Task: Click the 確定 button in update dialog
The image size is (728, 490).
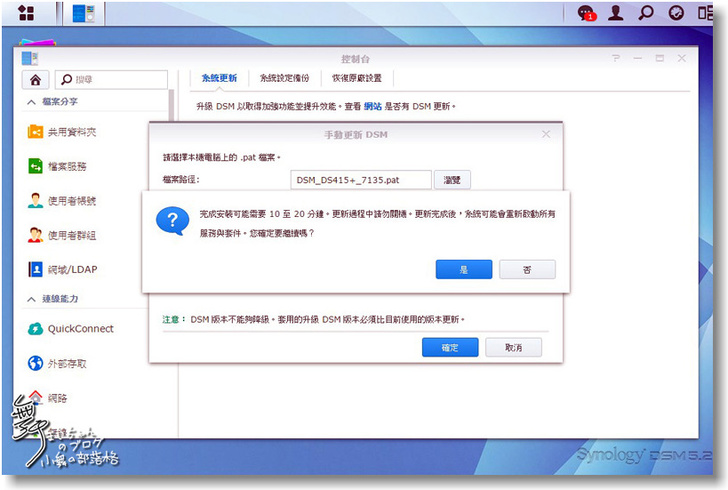Action: (x=450, y=347)
